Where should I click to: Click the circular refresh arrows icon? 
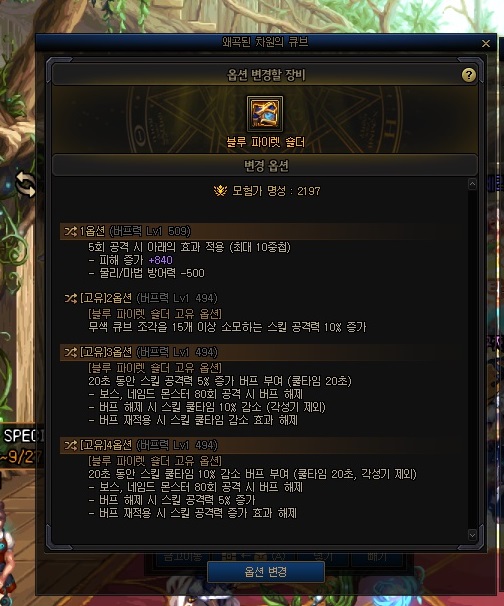point(25,184)
